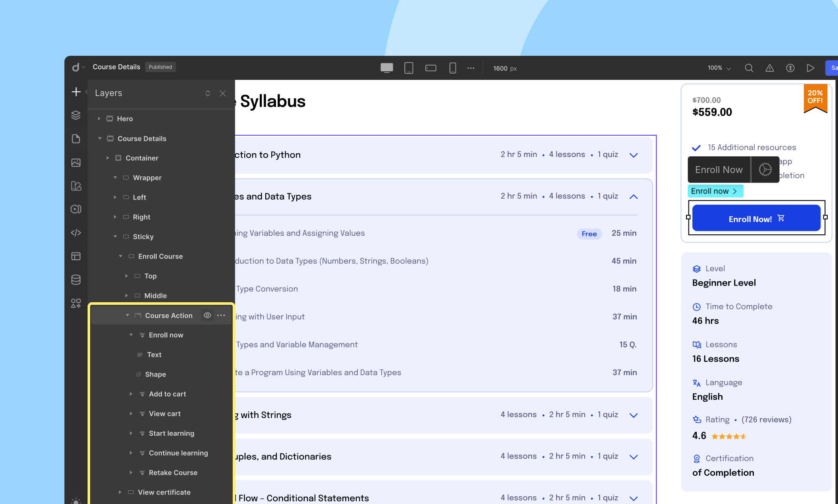
Task: Open the custom code sidebar icon
Action: (76, 233)
